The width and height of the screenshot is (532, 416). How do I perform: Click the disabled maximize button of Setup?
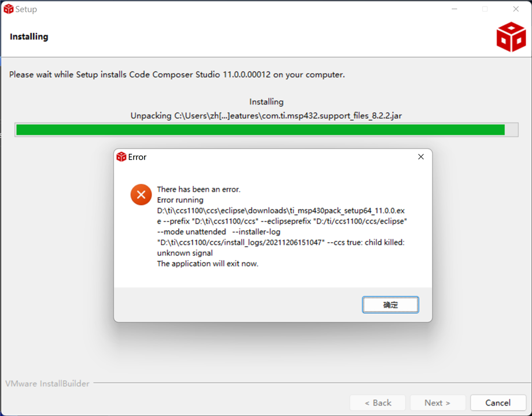tap(485, 9)
